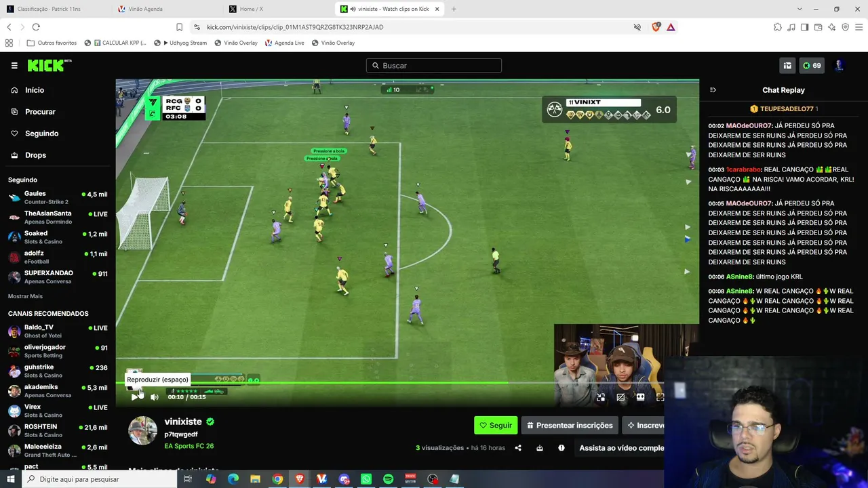This screenshot has height=488, width=868.
Task: Open the Brave Wallet icon
Action: tap(818, 27)
